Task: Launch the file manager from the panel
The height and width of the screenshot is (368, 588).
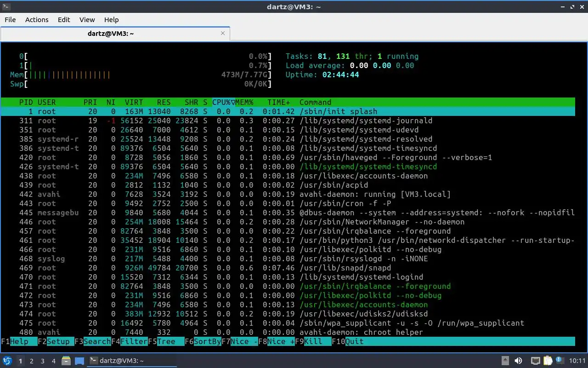Action: pyautogui.click(x=66, y=361)
